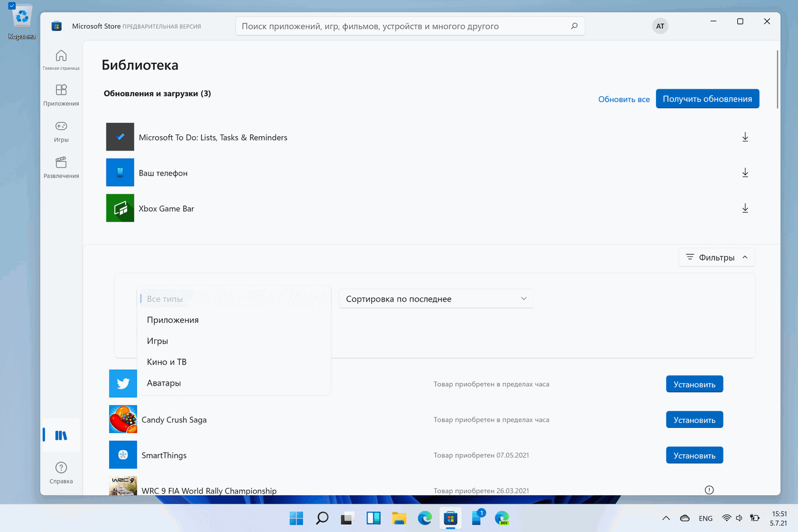
Task: Click the Xbox Game Bar title
Action: [167, 209]
